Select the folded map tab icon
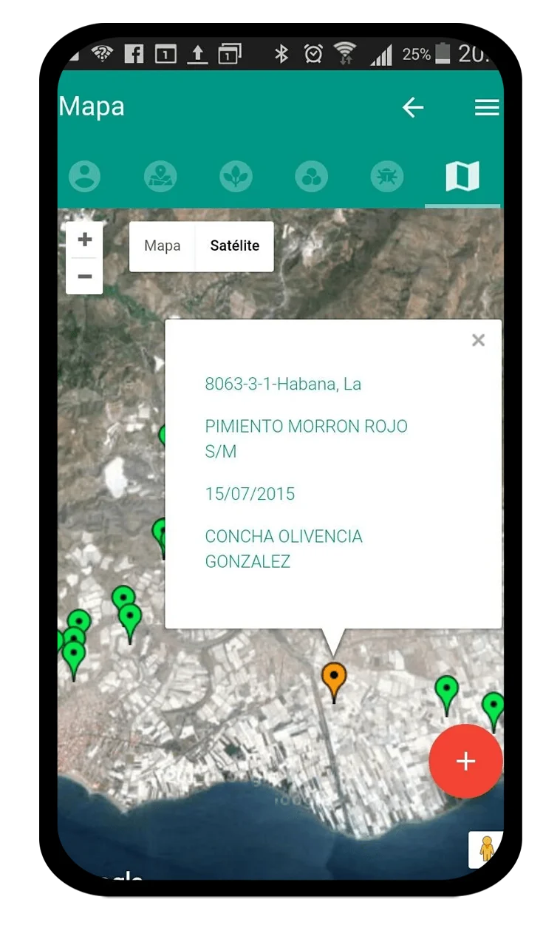This screenshot has width=560, height=925. pyautogui.click(x=462, y=177)
